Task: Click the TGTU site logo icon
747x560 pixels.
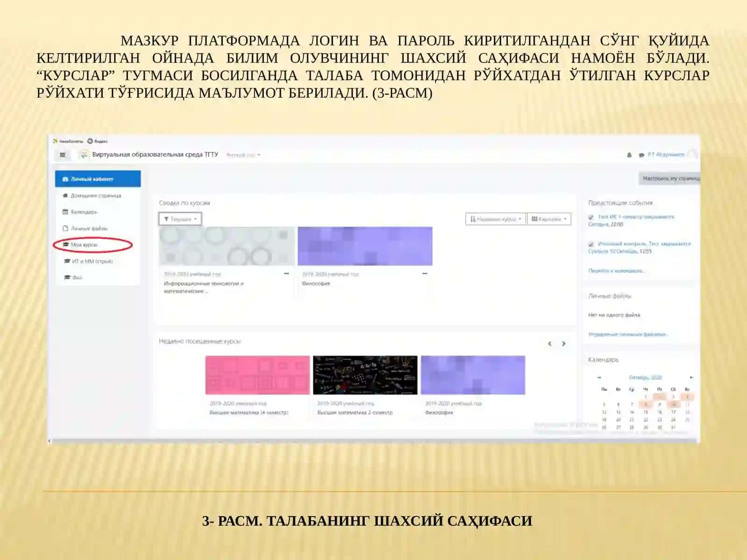Action: coord(84,154)
